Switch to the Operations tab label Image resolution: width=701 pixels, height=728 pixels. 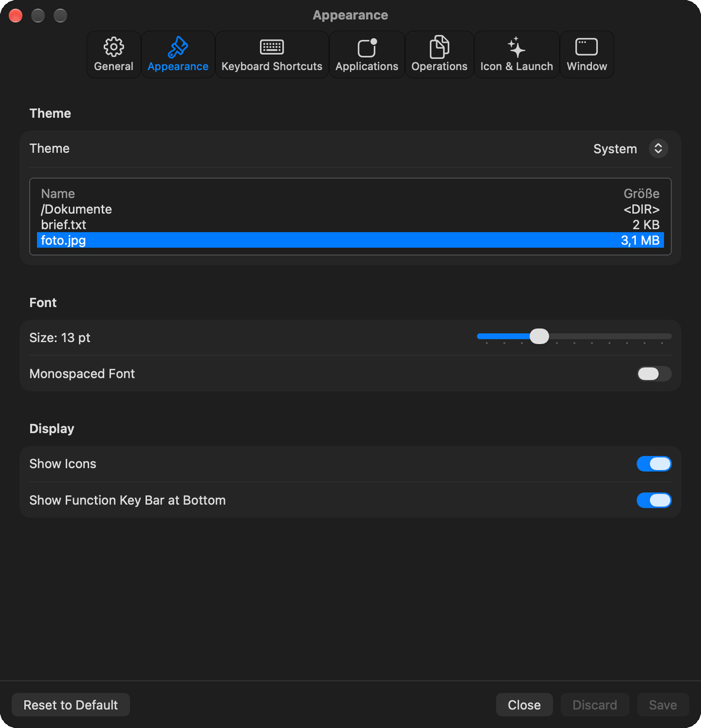click(x=439, y=66)
